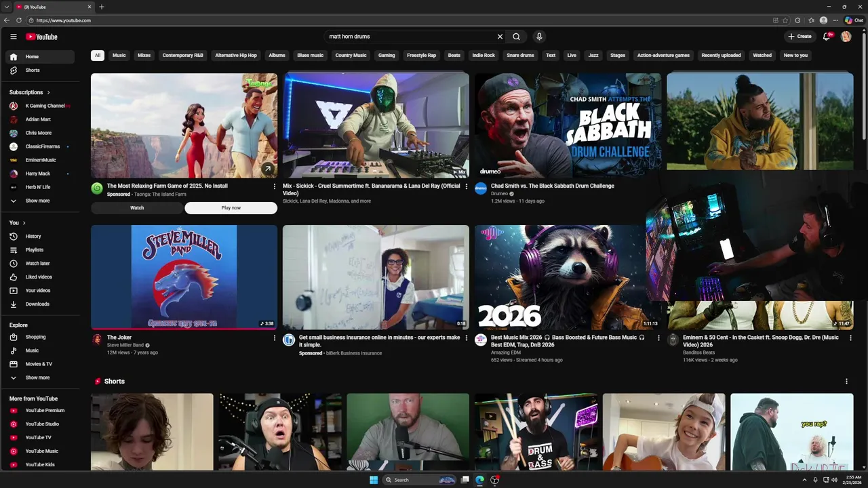The width and height of the screenshot is (868, 488).
Task: Open more options for The Joker video
Action: tap(275, 338)
